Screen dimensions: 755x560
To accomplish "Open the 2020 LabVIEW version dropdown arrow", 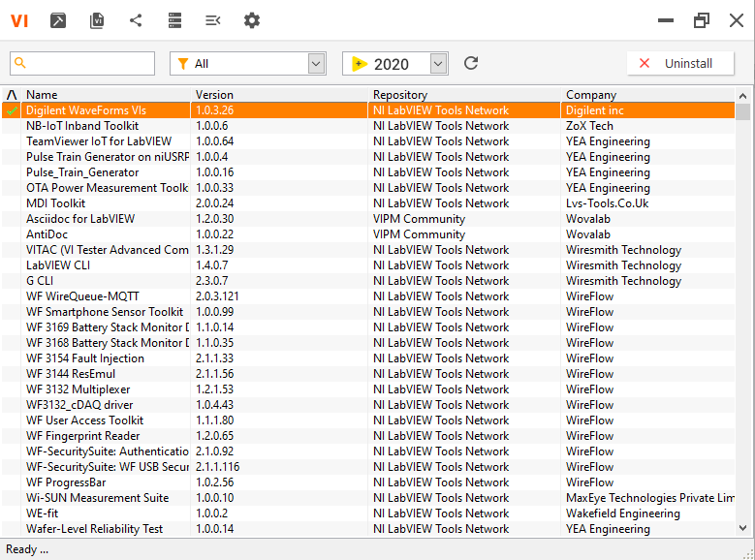I will pos(438,64).
